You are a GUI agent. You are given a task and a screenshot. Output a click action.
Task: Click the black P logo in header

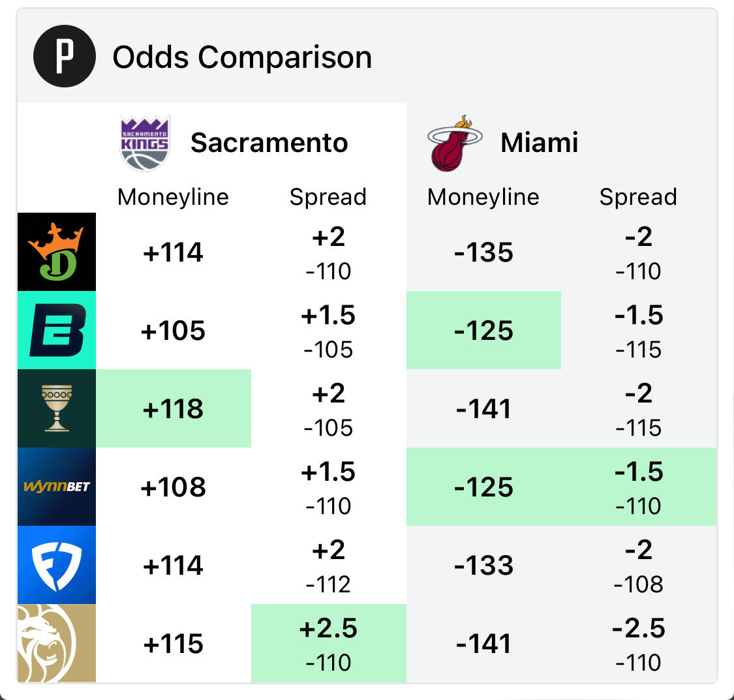65,57
